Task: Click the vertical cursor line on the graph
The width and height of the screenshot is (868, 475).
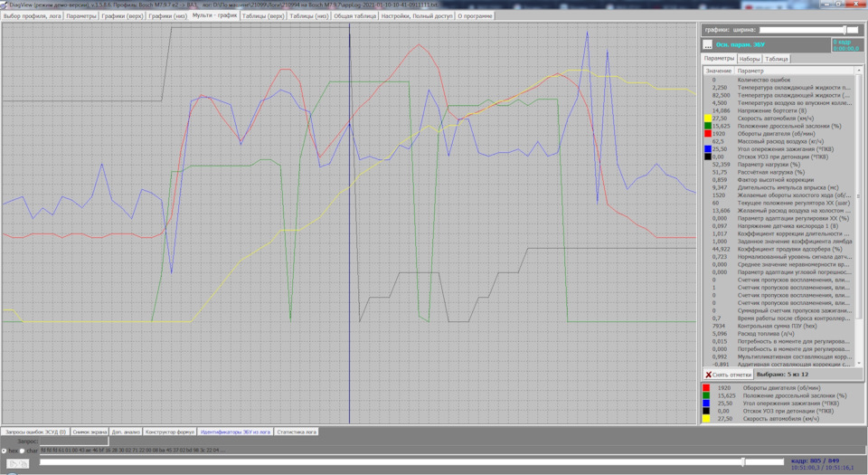Action: [x=349, y=222]
